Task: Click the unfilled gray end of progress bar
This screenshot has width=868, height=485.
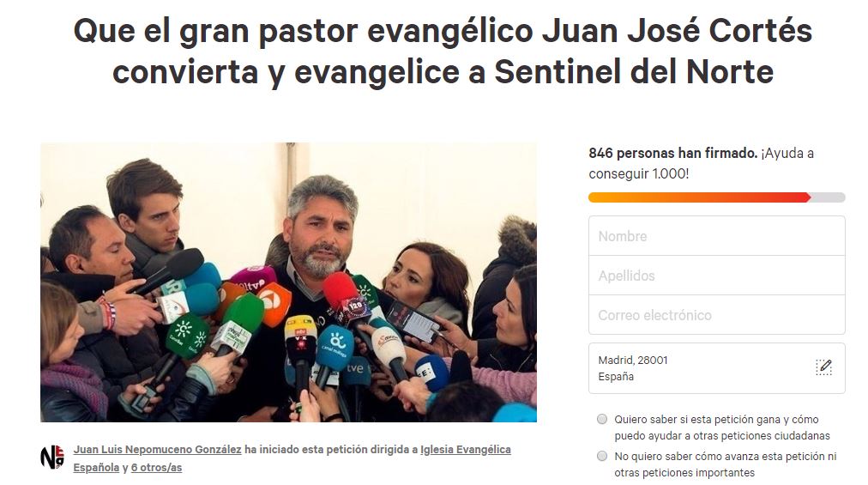Action: click(829, 197)
